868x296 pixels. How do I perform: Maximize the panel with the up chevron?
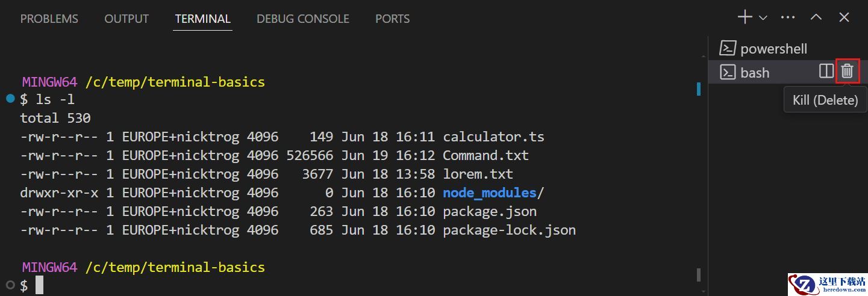pos(816,17)
